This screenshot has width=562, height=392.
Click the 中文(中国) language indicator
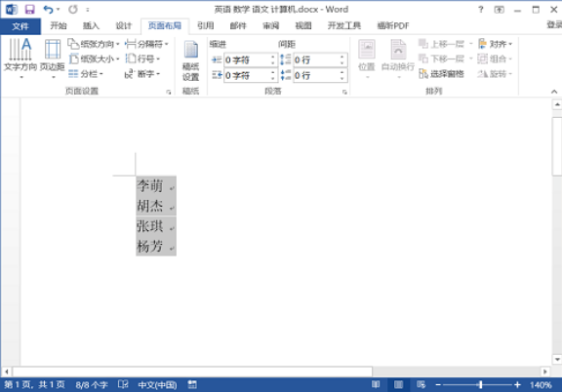tap(157, 385)
